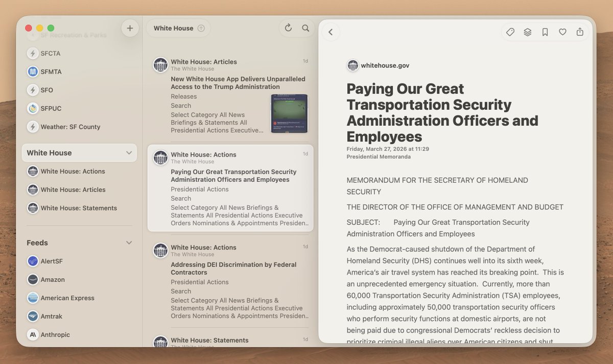Open the thumbnail of the White House App article

coord(289,113)
